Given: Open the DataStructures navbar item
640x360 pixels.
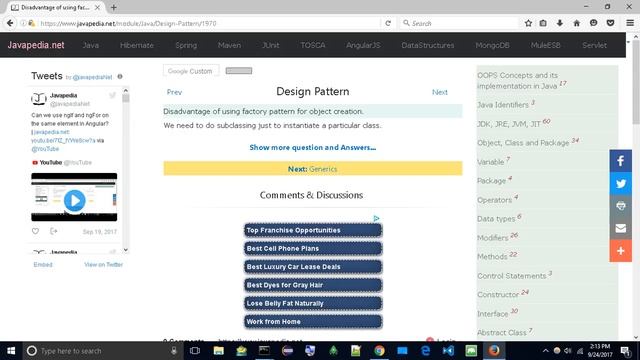Looking at the screenshot, I should coord(428,45).
